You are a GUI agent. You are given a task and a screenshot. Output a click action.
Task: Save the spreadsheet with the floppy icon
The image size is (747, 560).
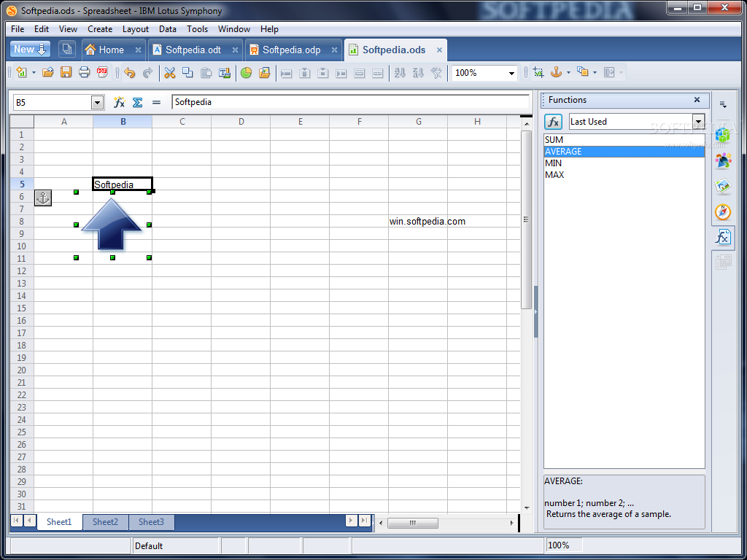[x=66, y=72]
